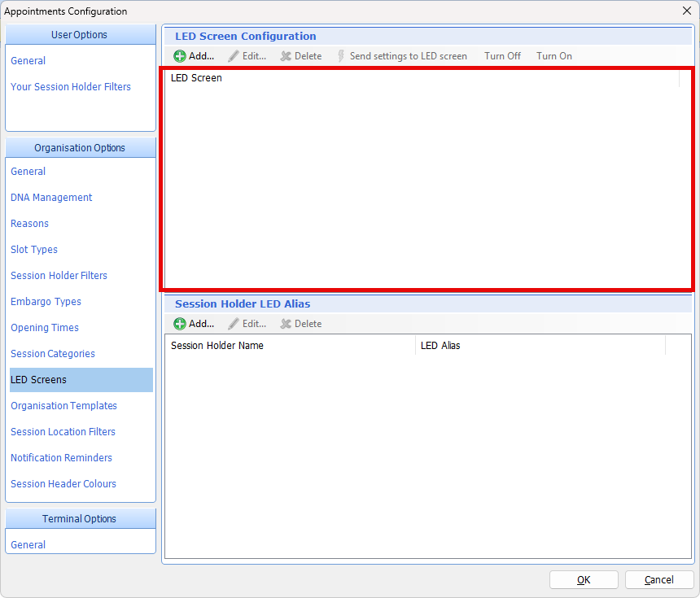This screenshot has height=598, width=700.
Task: Click the Delete cross icon in Session Holder LED Alias
Action: click(286, 324)
